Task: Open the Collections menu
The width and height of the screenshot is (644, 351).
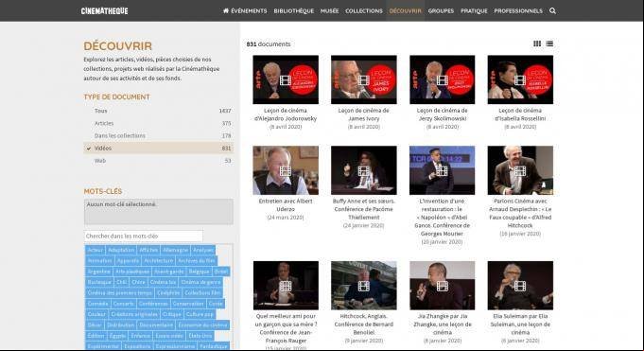Action: [364, 11]
